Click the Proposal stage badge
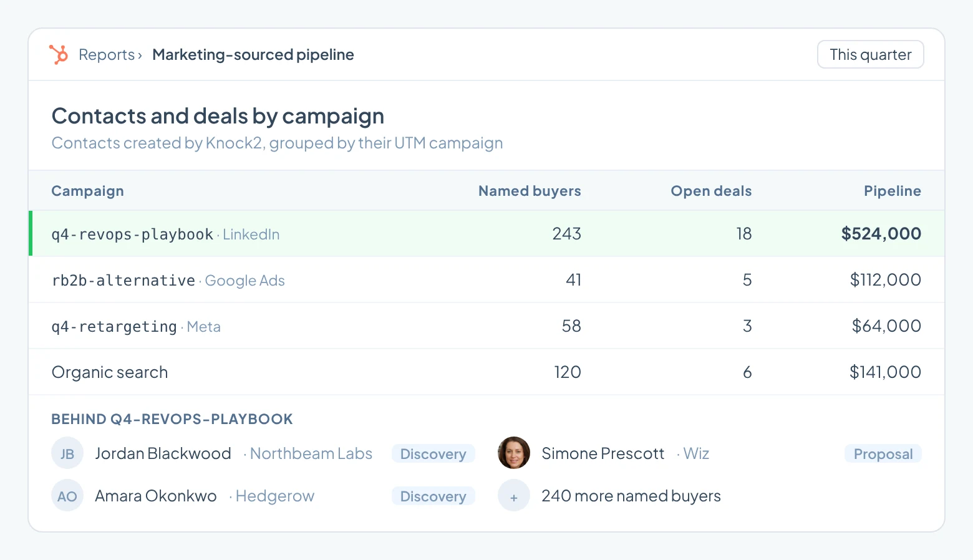 click(x=883, y=454)
